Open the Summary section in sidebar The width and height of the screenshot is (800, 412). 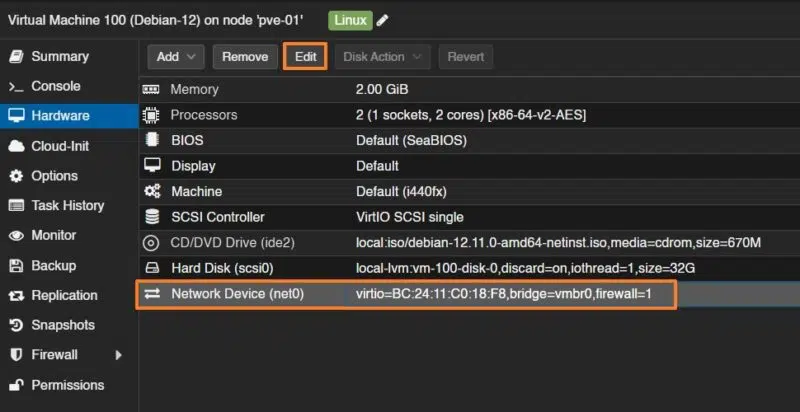tap(59, 56)
